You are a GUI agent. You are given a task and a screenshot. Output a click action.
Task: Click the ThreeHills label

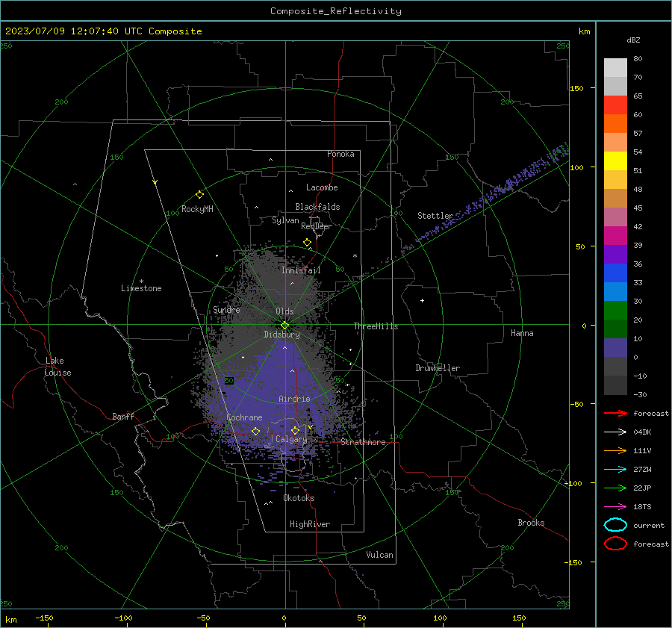click(376, 326)
